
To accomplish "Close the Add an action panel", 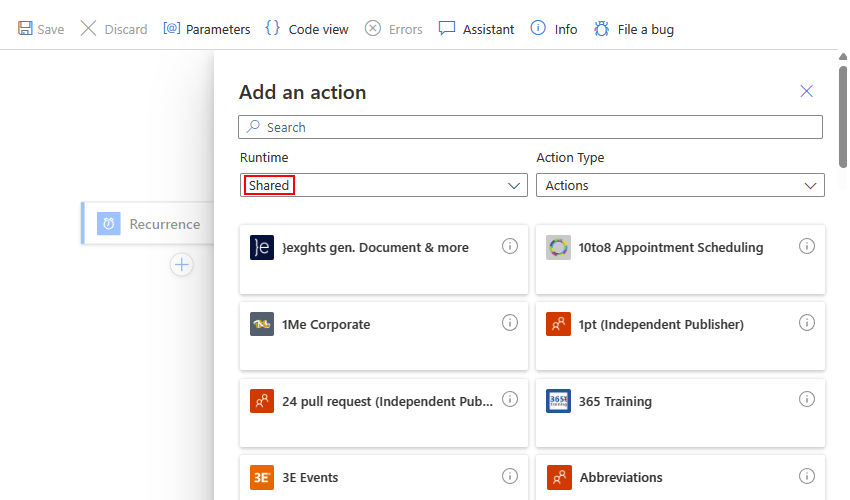I will [x=807, y=91].
